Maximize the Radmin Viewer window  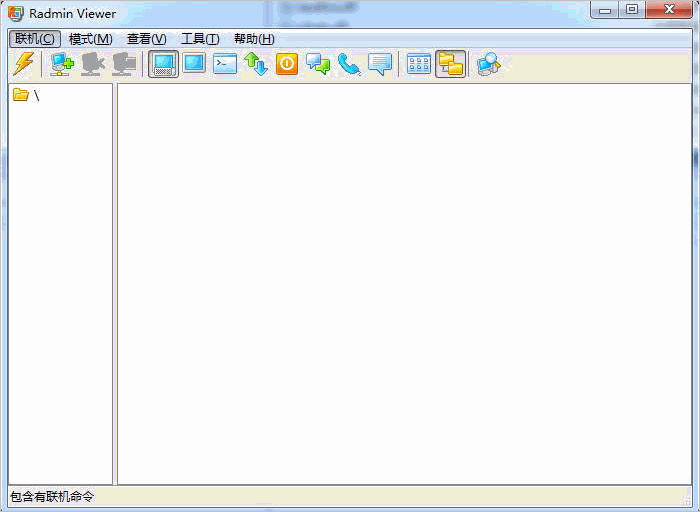coord(632,10)
